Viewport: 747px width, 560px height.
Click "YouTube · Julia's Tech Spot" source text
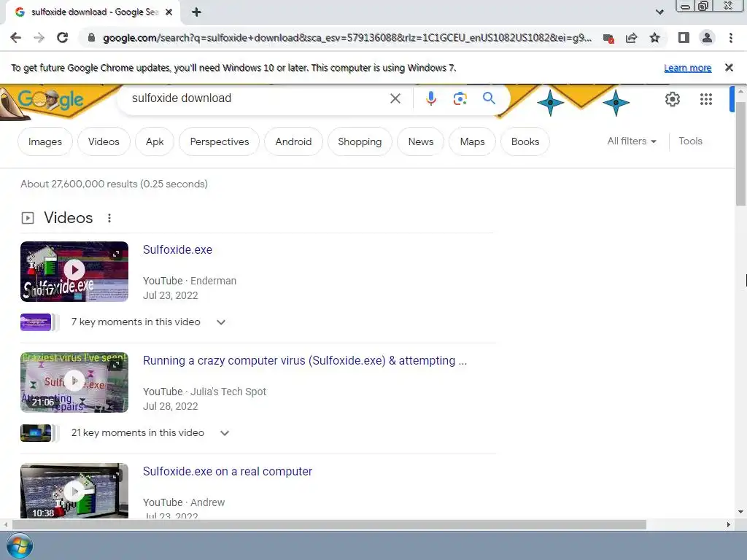coord(204,392)
